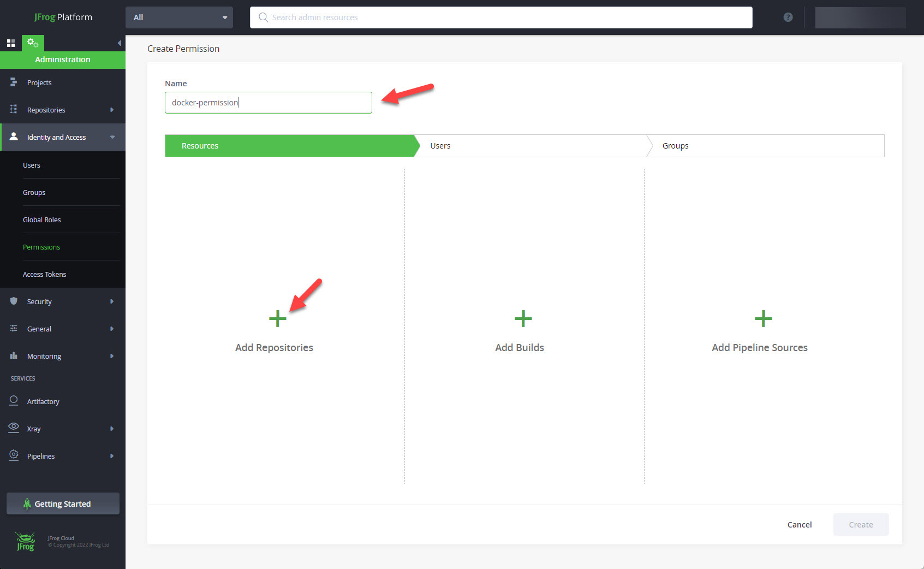Viewport: 924px width, 569px height.
Task: Switch to the Users tab
Action: (x=440, y=145)
